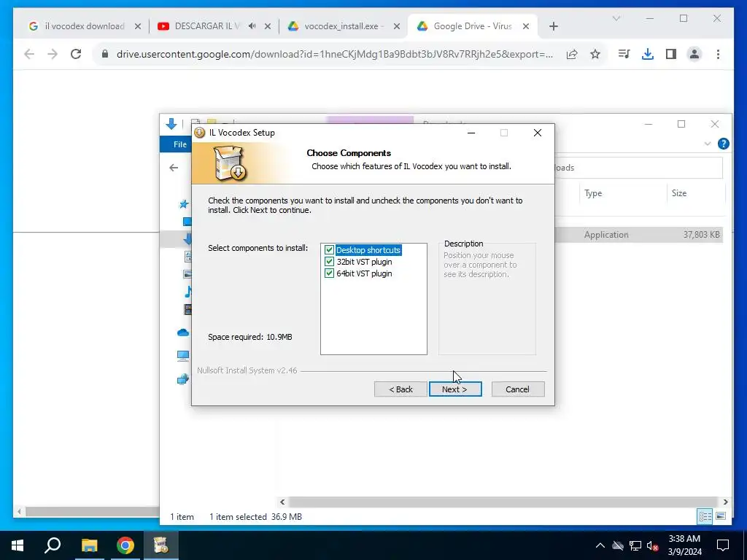This screenshot has height=560, width=747.
Task: Select the Google Drive - Virus tab
Action: pyautogui.click(x=472, y=26)
